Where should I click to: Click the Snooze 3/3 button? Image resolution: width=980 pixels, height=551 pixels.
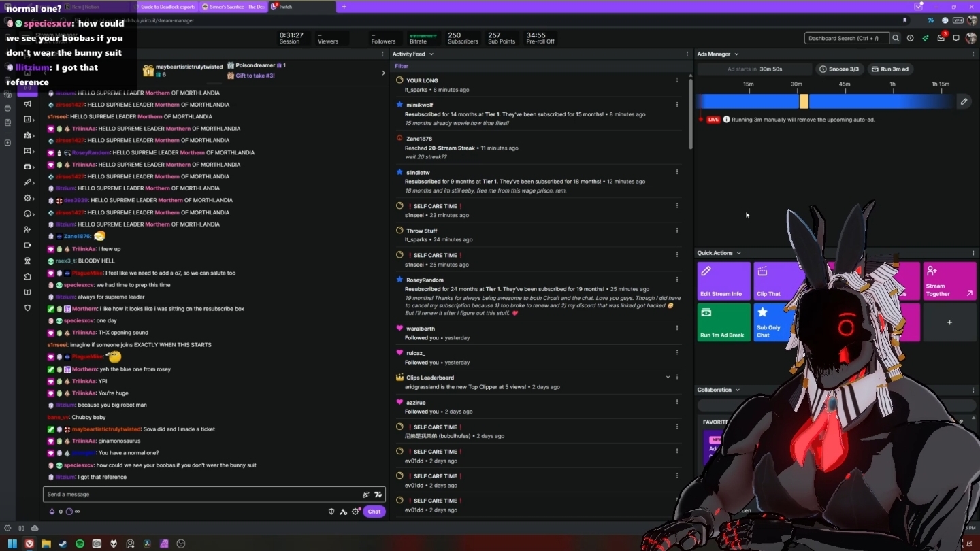[839, 69]
